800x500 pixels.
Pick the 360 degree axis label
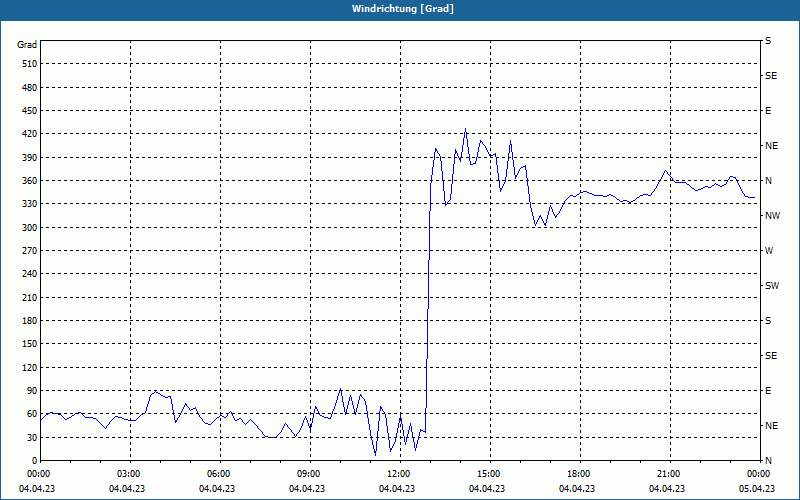[x=30, y=181]
